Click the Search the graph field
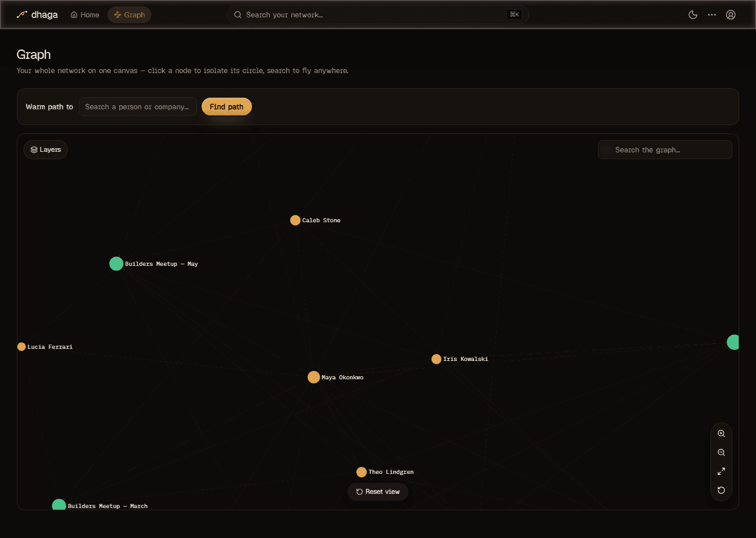The width and height of the screenshot is (756, 538). [665, 150]
